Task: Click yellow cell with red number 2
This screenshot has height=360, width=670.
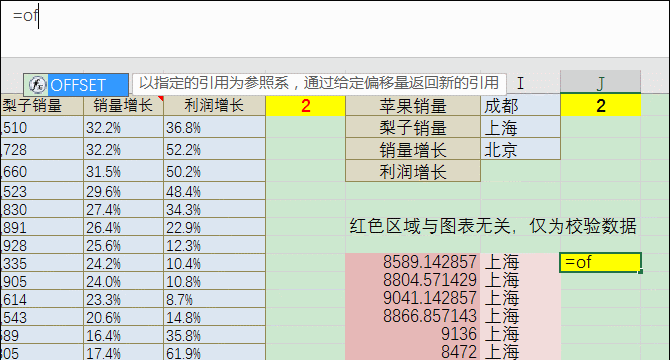Action: 305,105
